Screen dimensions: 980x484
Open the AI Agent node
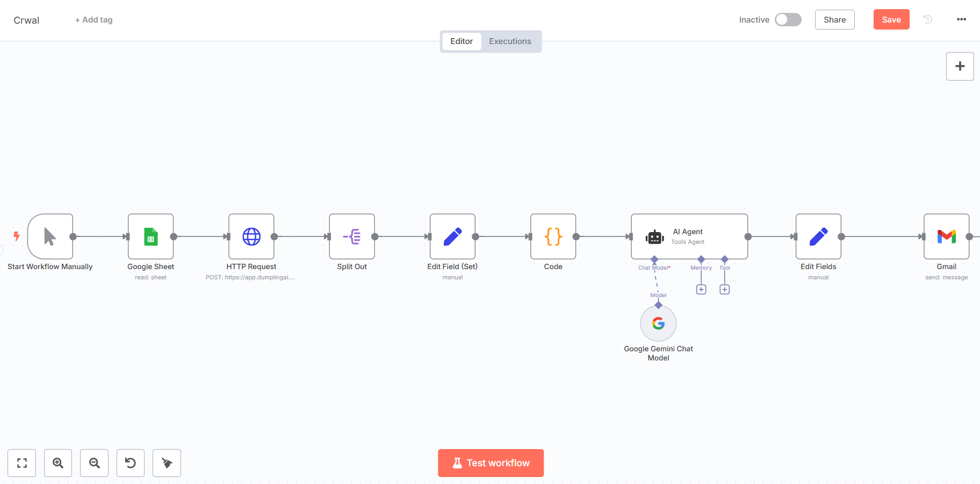click(x=689, y=236)
